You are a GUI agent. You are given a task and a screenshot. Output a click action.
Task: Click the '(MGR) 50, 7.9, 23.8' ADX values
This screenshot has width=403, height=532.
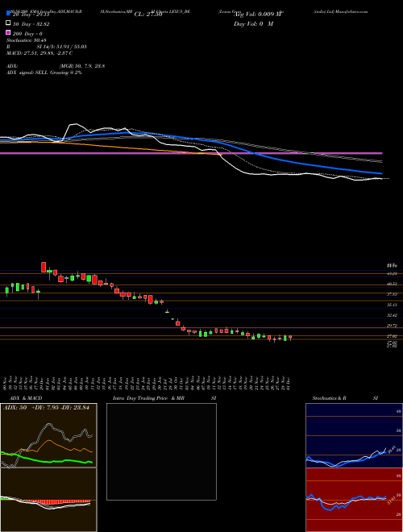tap(81, 66)
